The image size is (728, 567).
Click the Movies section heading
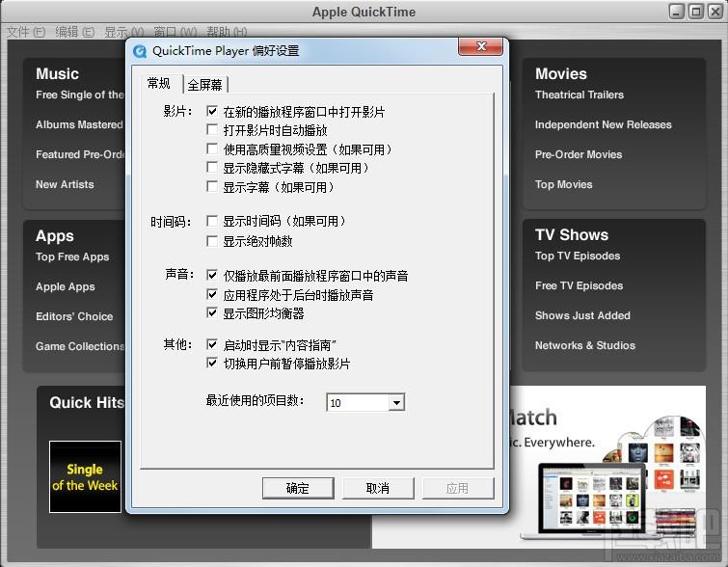pyautogui.click(x=560, y=73)
